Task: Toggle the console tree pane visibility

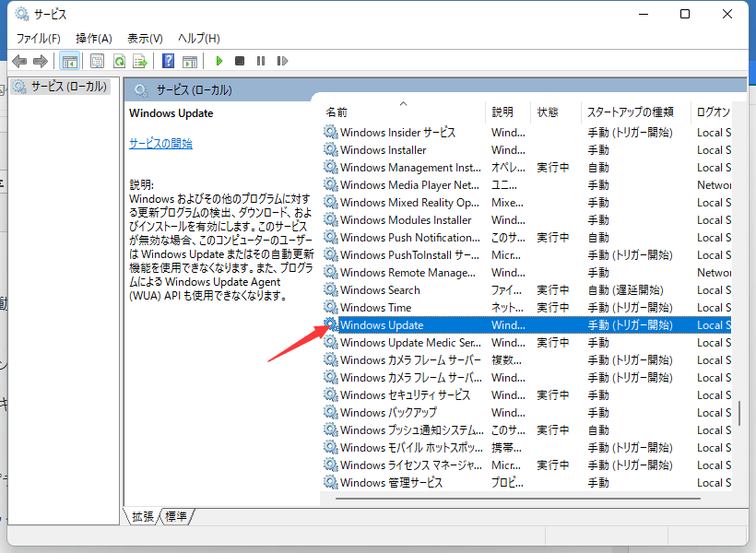Action: [x=69, y=61]
